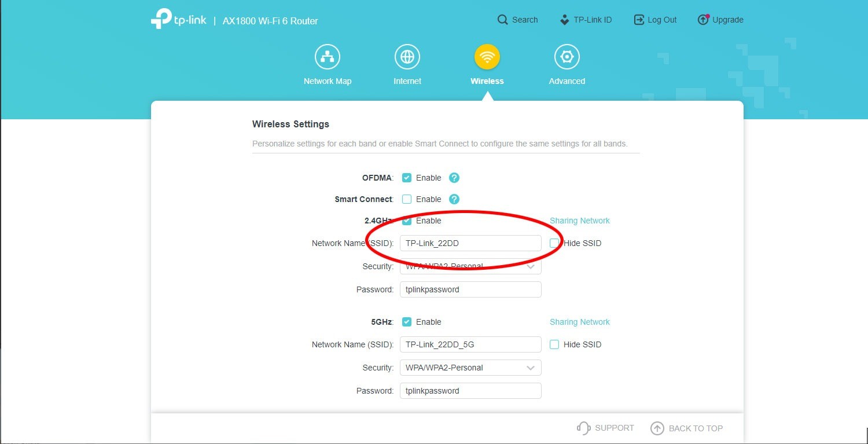Open the Network Map circle icon
Viewport: 868px width, 444px height.
[328, 57]
